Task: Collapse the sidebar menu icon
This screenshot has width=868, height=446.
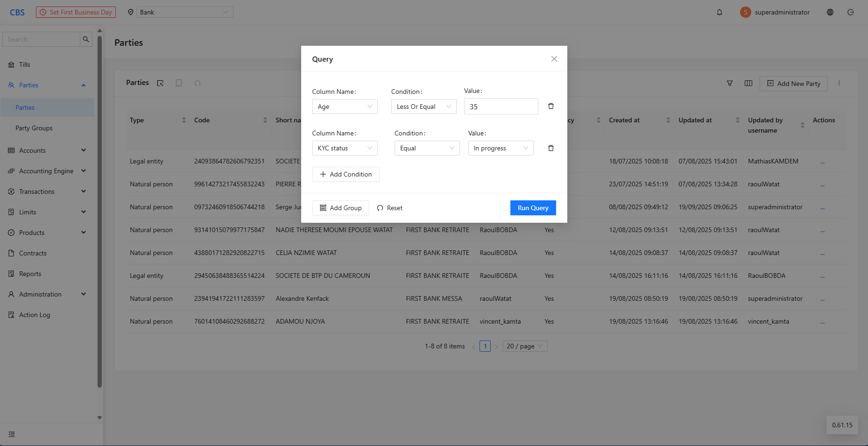Action: [12, 434]
